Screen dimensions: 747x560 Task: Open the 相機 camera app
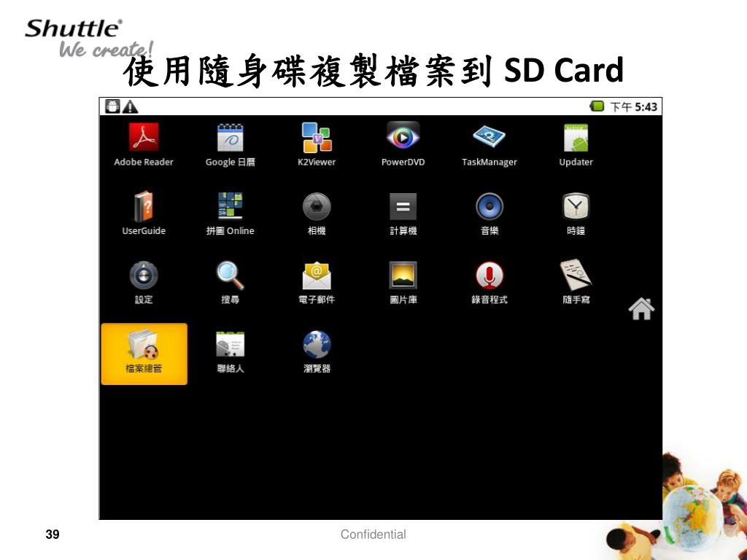[x=317, y=214]
